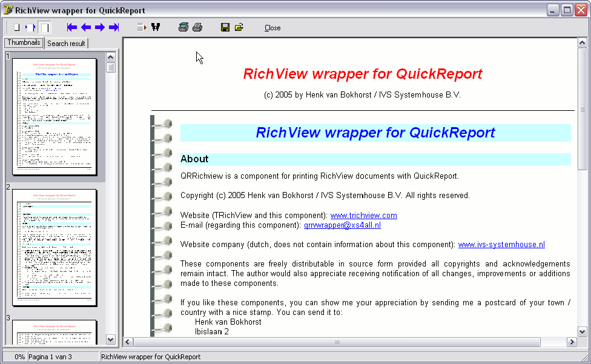Save report with floppy disk icon
This screenshot has height=364, width=591.
(x=225, y=27)
